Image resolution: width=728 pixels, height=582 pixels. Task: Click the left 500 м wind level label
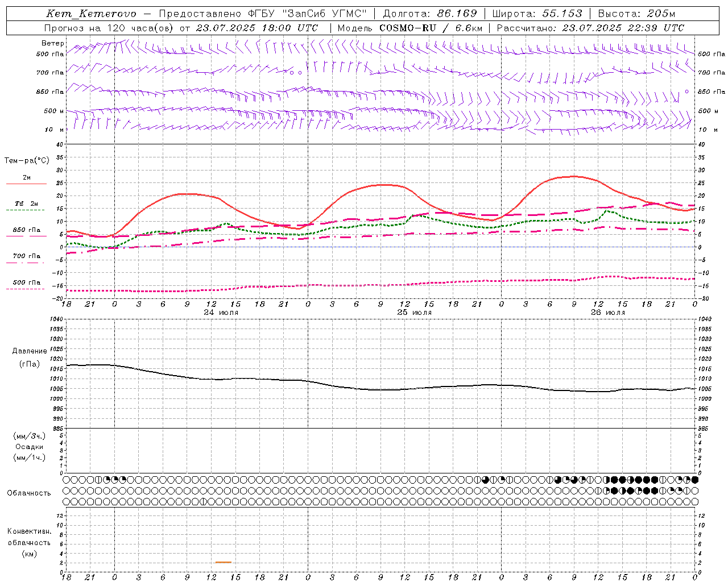coord(54,111)
